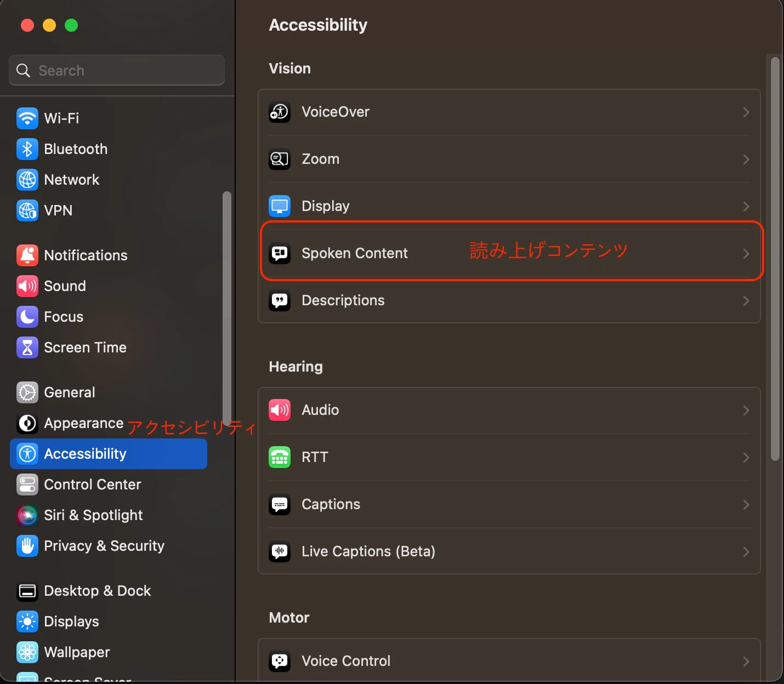Open Audio options via its chevron
Viewport: 784px width, 684px height.
[746, 411]
